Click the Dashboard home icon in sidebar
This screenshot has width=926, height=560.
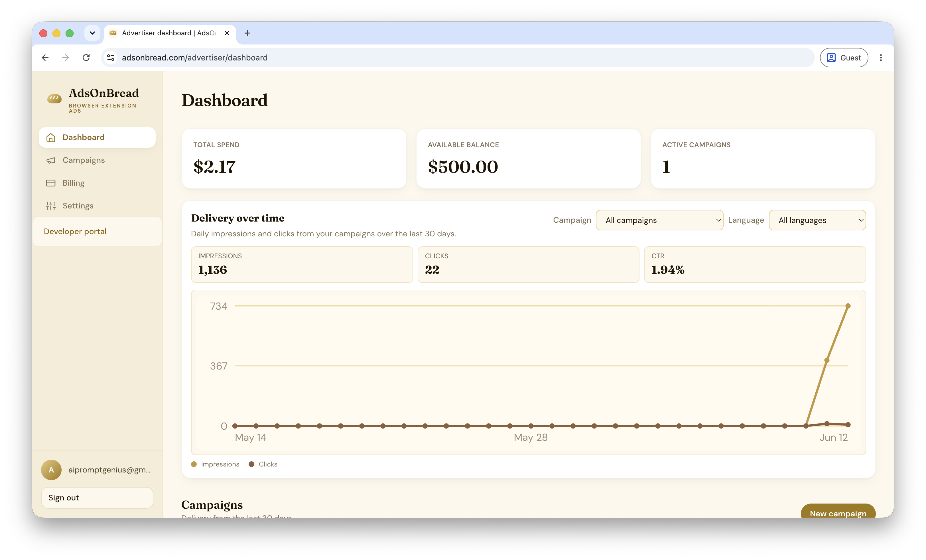tap(51, 137)
